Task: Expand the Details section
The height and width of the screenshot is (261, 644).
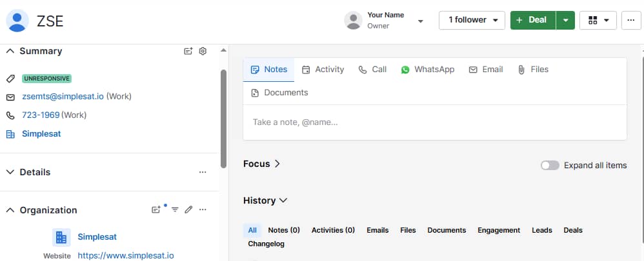Action: coord(10,172)
